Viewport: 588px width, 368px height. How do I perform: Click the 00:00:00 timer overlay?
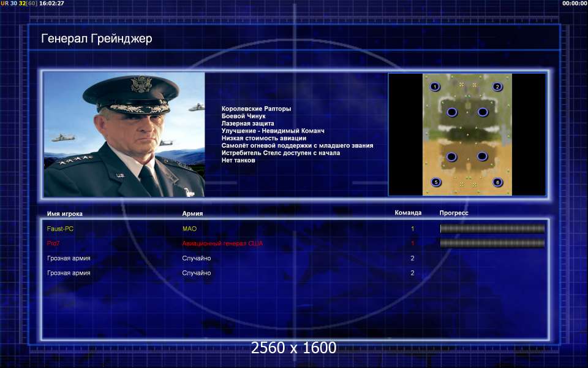pyautogui.click(x=575, y=3)
